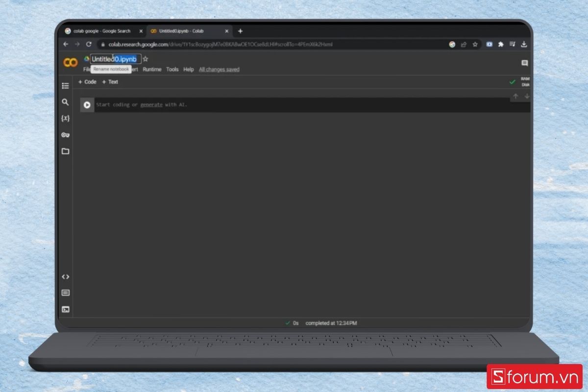
Task: Open browser extensions puzzle icon
Action: pyautogui.click(x=501, y=44)
